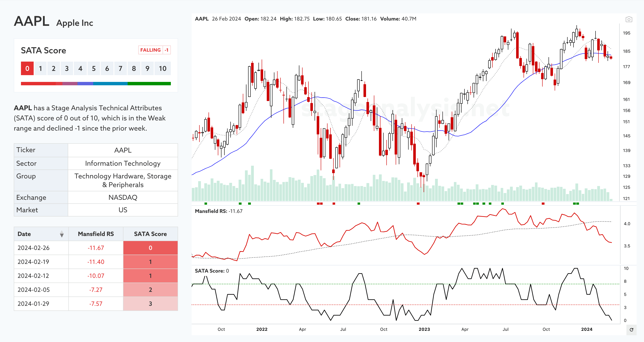
Task: Click the FALLING -1 status badge
Action: click(x=155, y=50)
